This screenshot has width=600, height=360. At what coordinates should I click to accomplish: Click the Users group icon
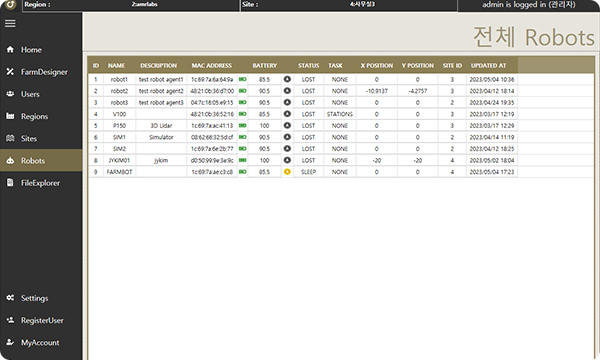[10, 94]
